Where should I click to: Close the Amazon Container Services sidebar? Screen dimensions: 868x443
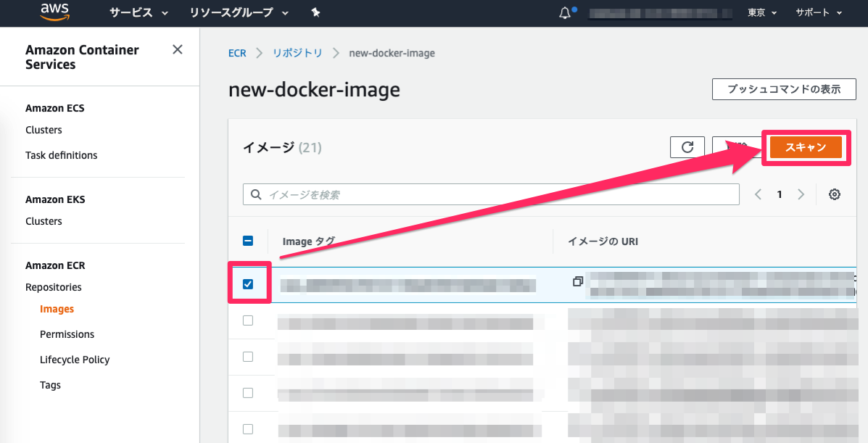click(177, 49)
